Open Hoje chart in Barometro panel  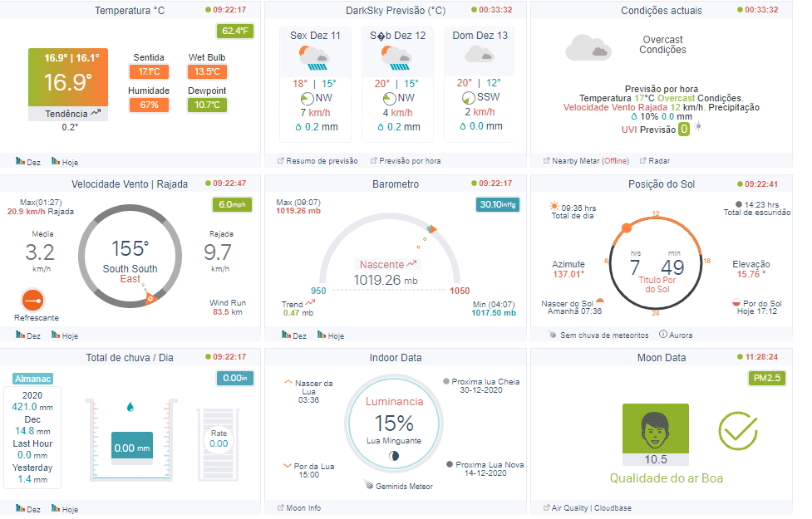click(x=331, y=335)
